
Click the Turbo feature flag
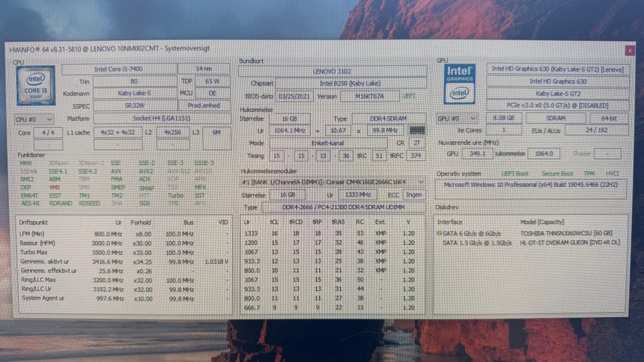pyautogui.click(x=175, y=195)
